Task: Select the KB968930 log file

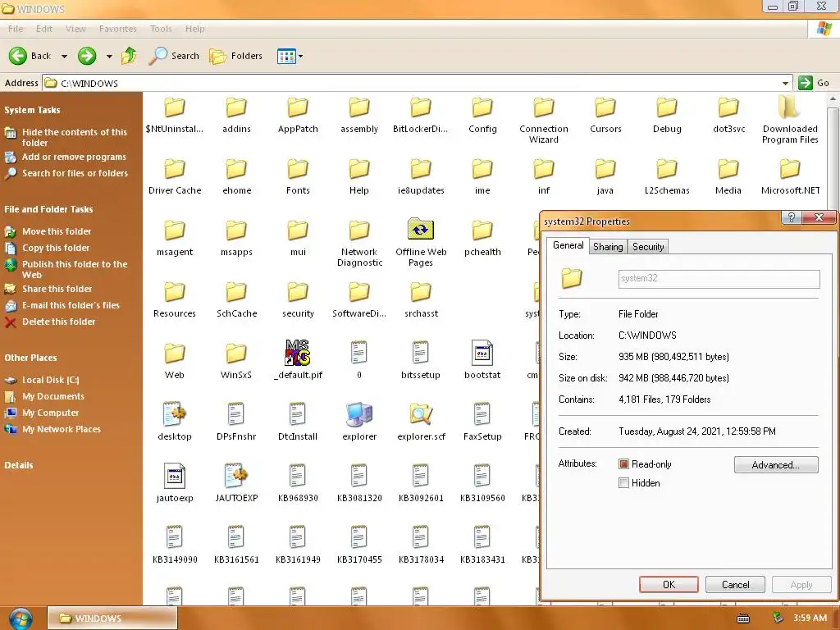Action: tap(298, 484)
